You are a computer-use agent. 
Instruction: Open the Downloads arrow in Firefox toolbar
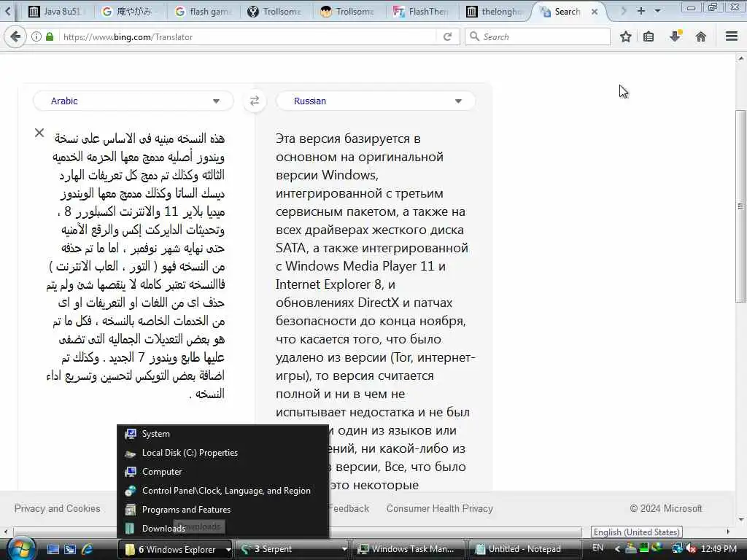[676, 36]
